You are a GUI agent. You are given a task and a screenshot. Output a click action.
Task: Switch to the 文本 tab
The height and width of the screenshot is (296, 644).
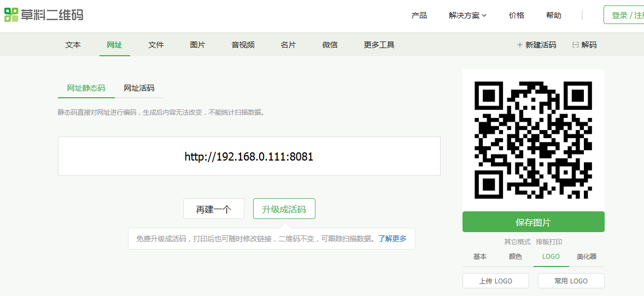click(x=73, y=45)
